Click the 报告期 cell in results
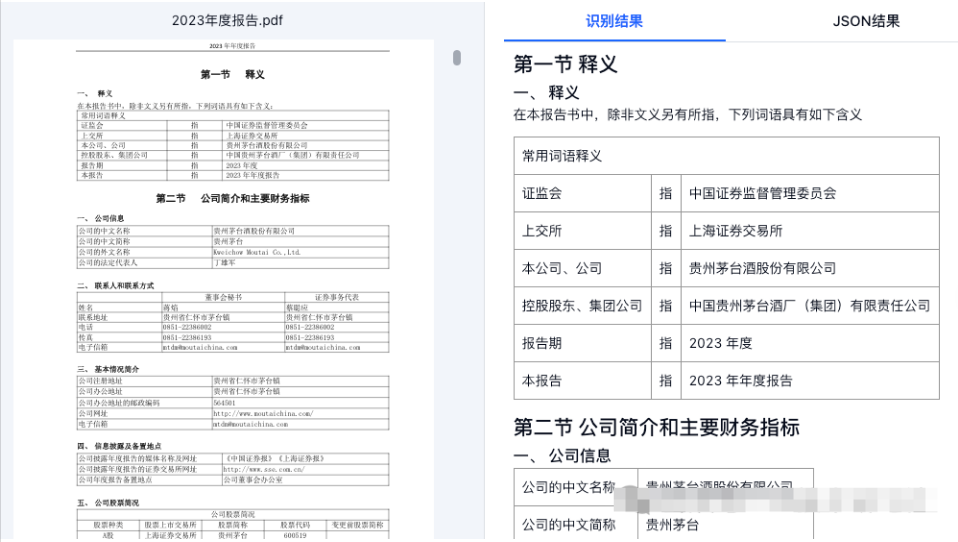Viewport: 958px width, 542px height. coord(582,343)
